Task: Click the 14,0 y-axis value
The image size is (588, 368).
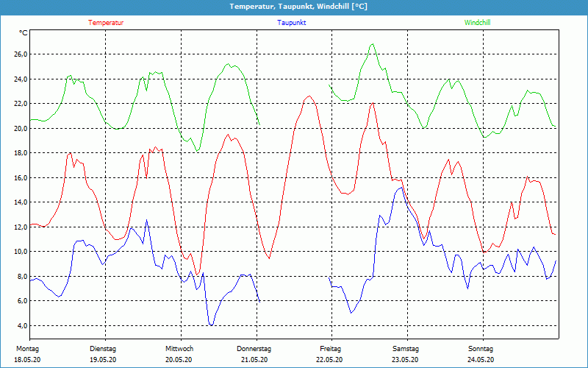Action: tap(21, 202)
